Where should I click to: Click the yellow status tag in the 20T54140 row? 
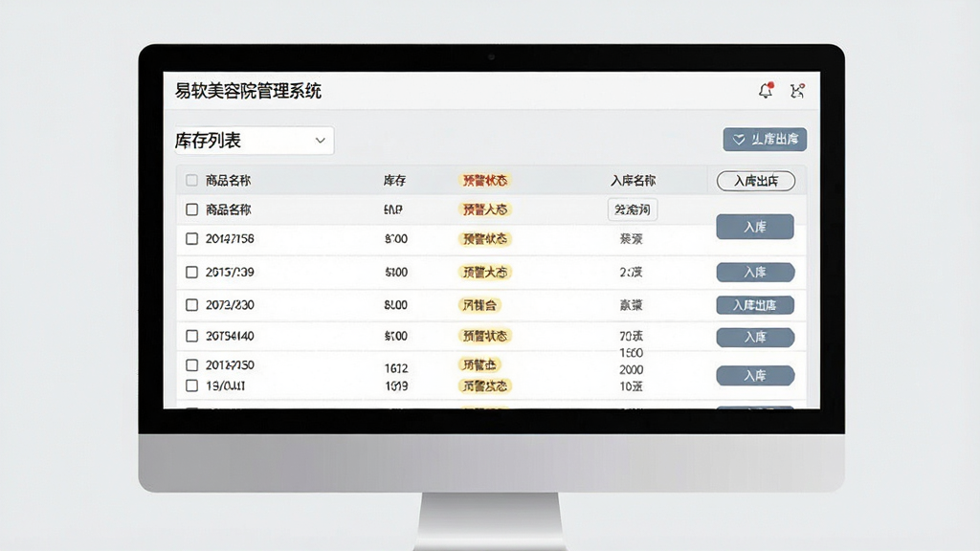[485, 336]
